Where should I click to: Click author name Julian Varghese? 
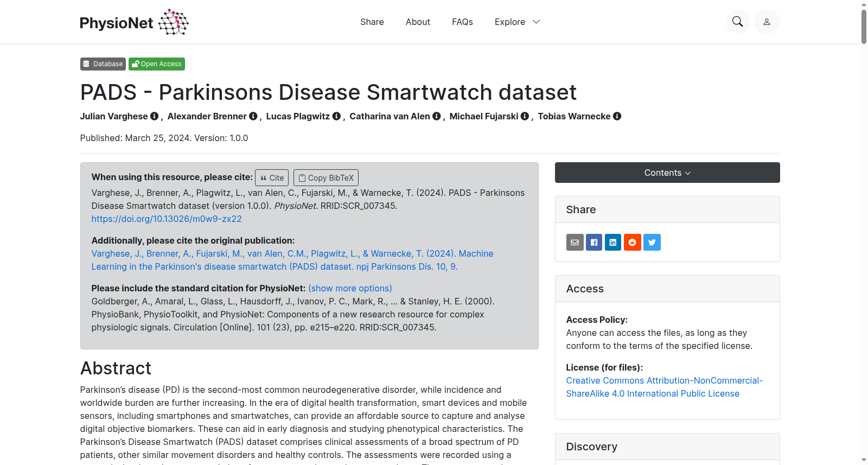point(114,116)
